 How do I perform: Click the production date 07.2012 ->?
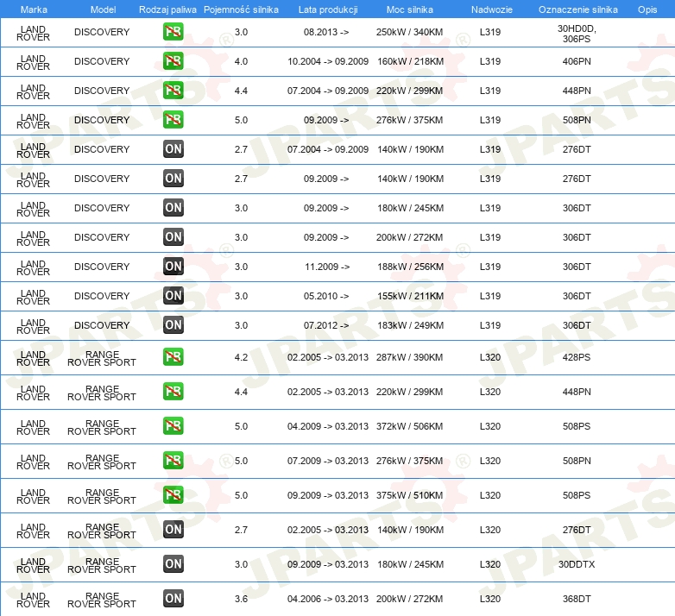tap(326, 324)
